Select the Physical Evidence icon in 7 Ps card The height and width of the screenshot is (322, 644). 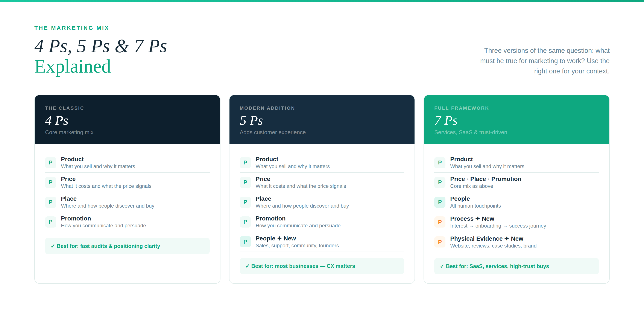pos(440,241)
